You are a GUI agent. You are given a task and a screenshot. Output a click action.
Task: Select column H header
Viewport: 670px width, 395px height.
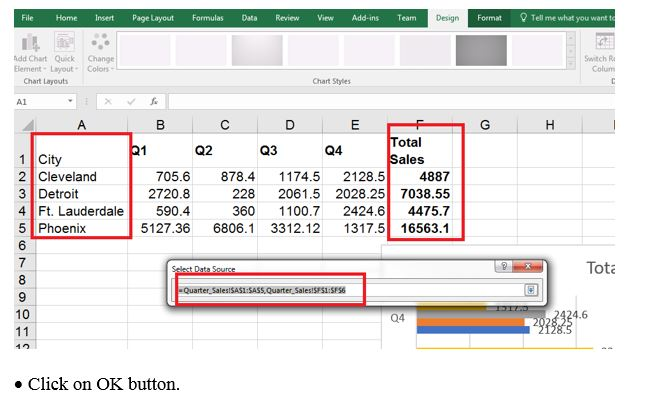coord(550,125)
